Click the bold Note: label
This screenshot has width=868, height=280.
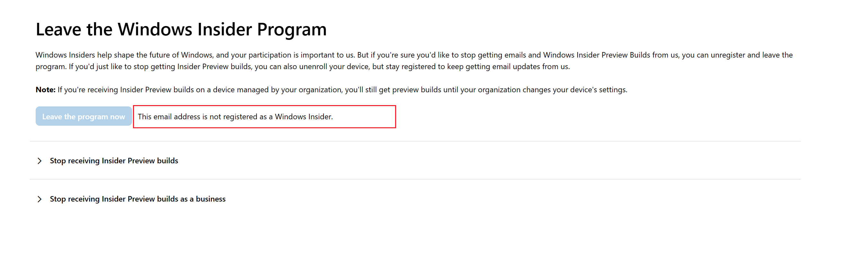point(46,90)
